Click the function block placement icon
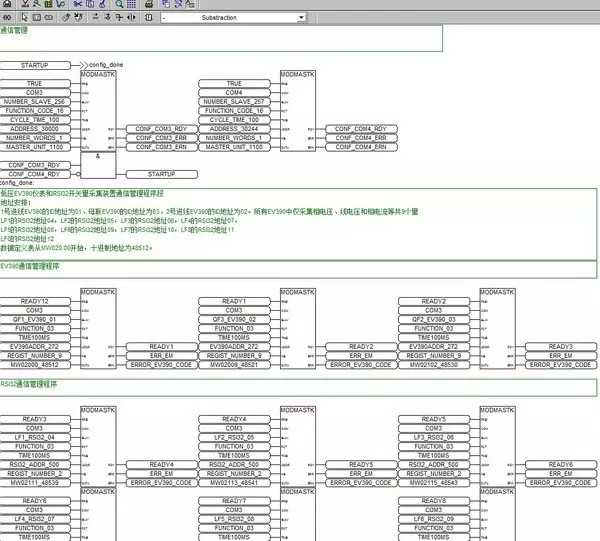Image resolution: width=600 pixels, height=541 pixels. click(37, 18)
